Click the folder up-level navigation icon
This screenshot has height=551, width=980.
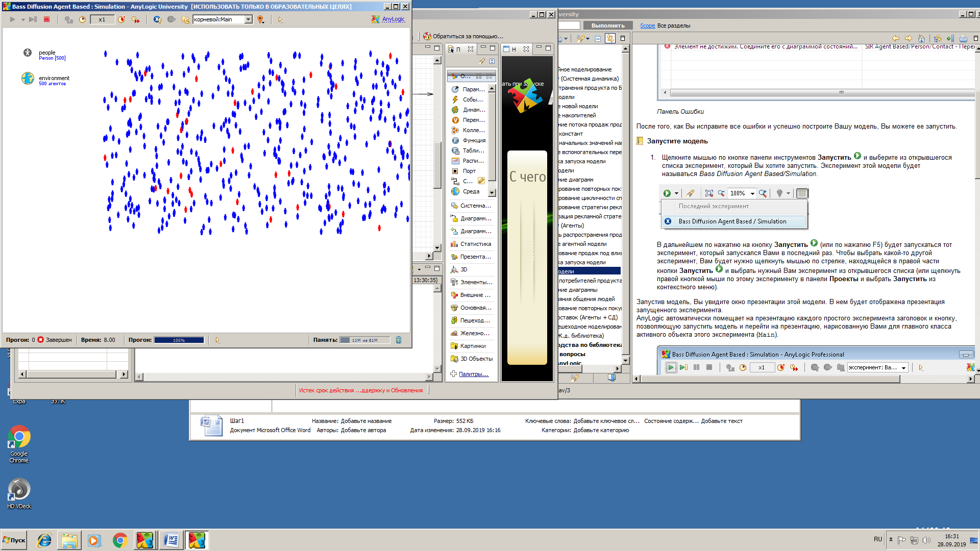pos(185,19)
